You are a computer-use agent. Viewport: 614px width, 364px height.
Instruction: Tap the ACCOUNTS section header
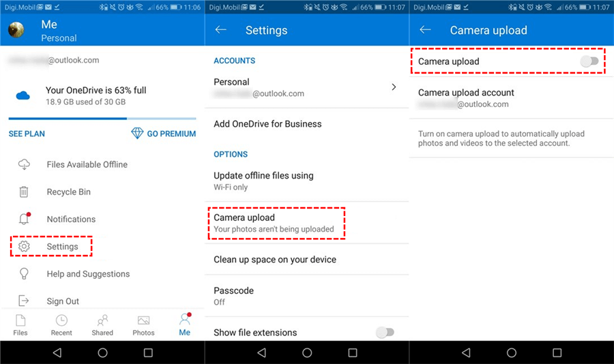(x=234, y=61)
